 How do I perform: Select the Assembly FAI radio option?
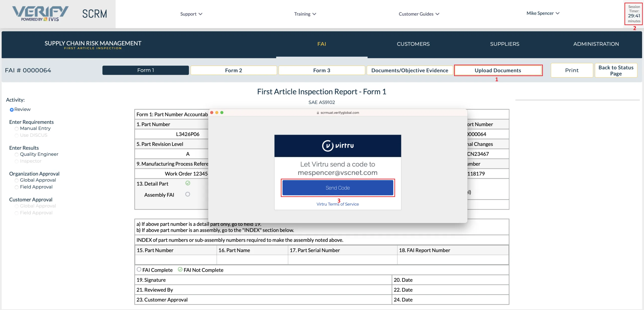(188, 194)
